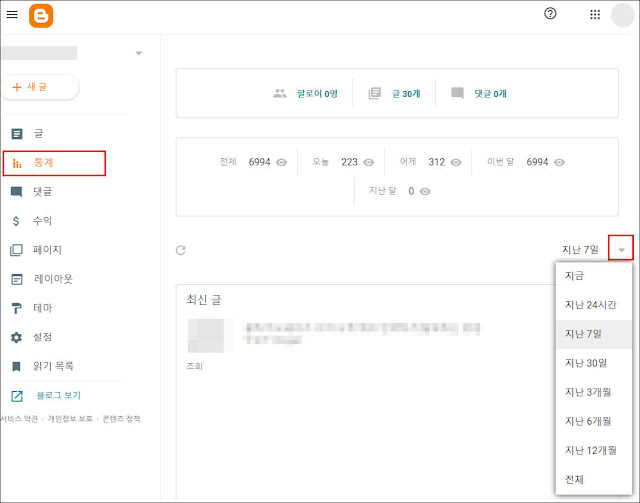Screen dimensions: 640x503
Task: Select 지난 3개월 from the period list
Action: pos(594,392)
